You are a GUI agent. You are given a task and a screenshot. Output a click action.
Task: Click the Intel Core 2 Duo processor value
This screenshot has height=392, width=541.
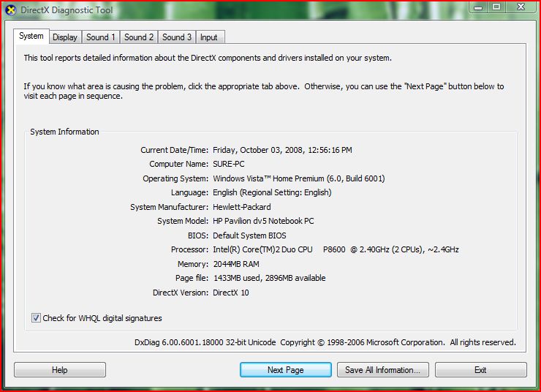(336, 249)
